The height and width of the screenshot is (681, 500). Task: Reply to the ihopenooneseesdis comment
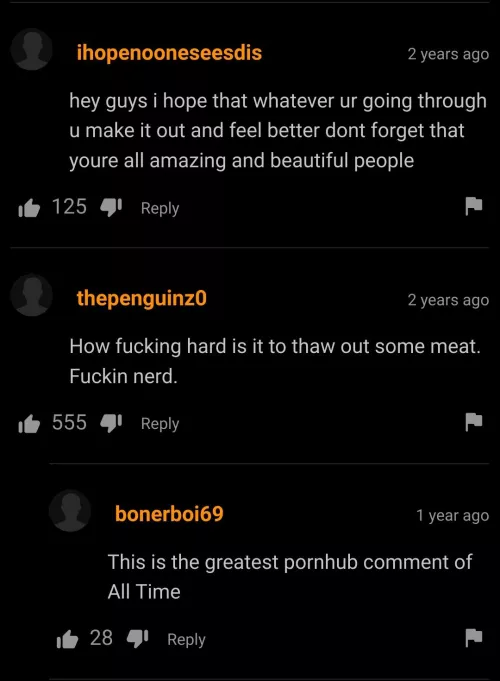pos(160,208)
